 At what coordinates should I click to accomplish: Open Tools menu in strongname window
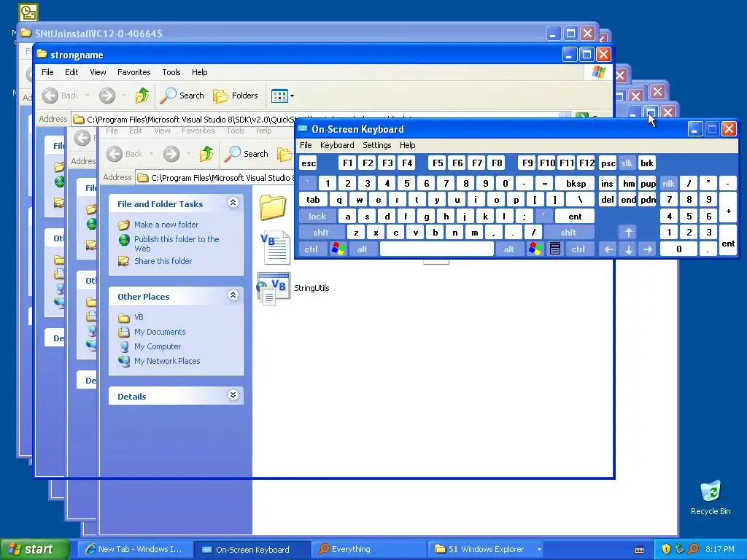click(x=171, y=72)
